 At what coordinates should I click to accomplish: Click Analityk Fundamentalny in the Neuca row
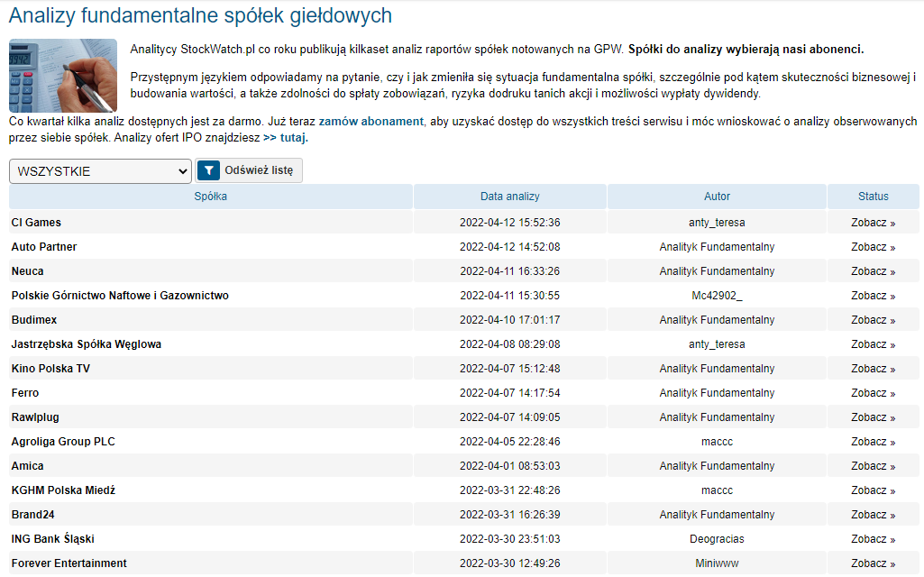click(x=717, y=271)
